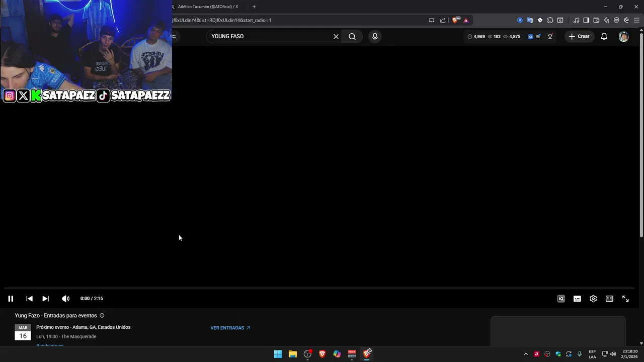Toggle theater mode in the player

click(609, 299)
